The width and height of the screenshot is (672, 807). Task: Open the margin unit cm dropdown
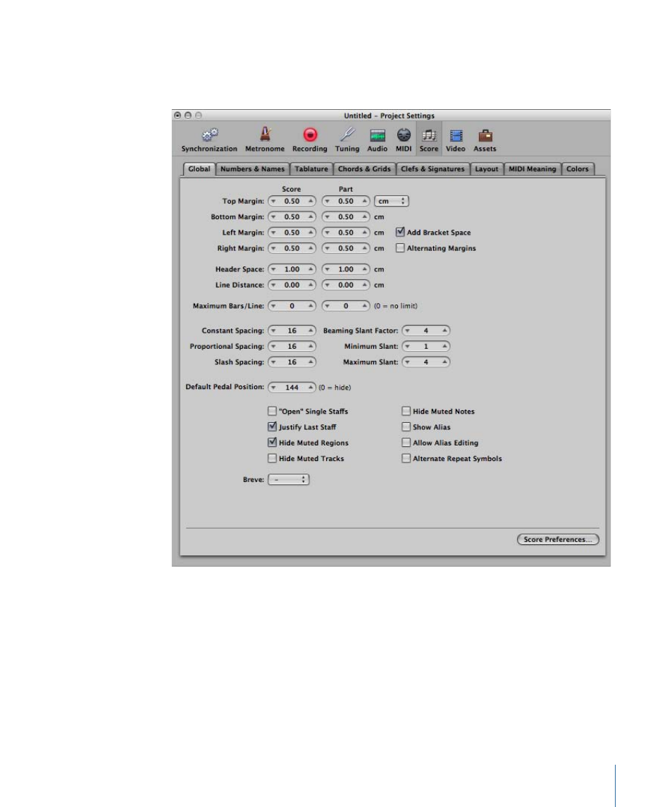[392, 202]
